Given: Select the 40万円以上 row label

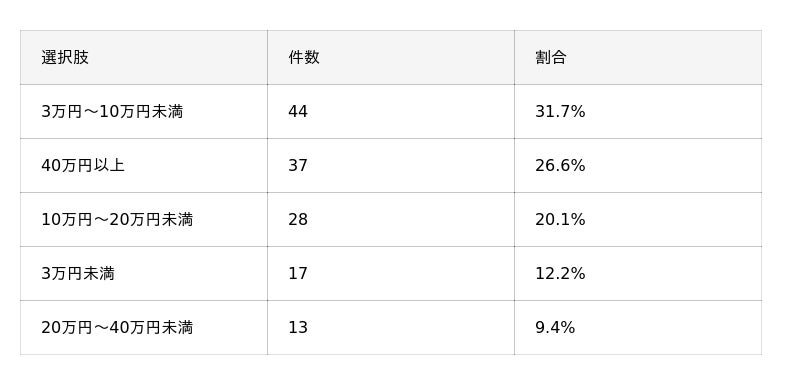Looking at the screenshot, I should 83,166.
